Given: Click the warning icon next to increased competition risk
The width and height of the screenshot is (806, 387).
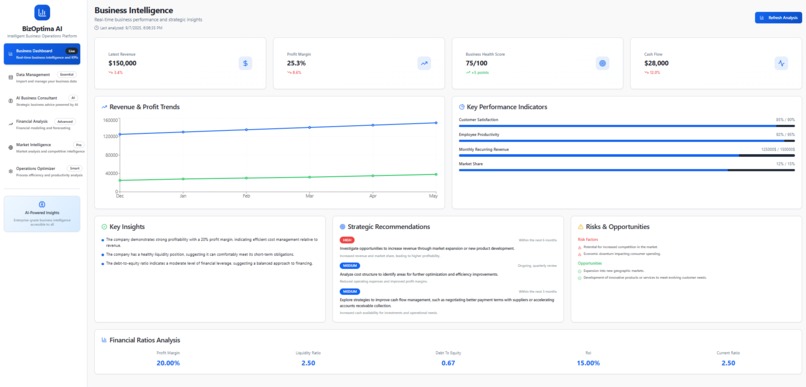Looking at the screenshot, I should 580,247.
